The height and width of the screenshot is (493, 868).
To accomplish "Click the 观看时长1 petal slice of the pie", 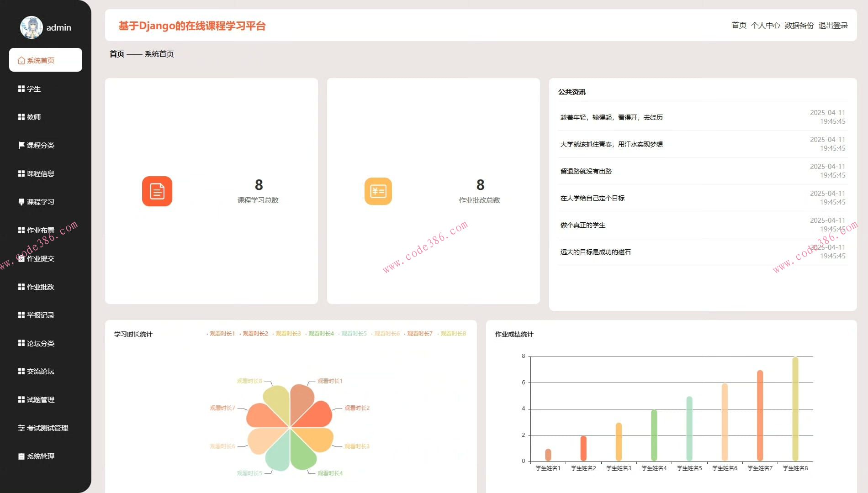I will [300, 401].
